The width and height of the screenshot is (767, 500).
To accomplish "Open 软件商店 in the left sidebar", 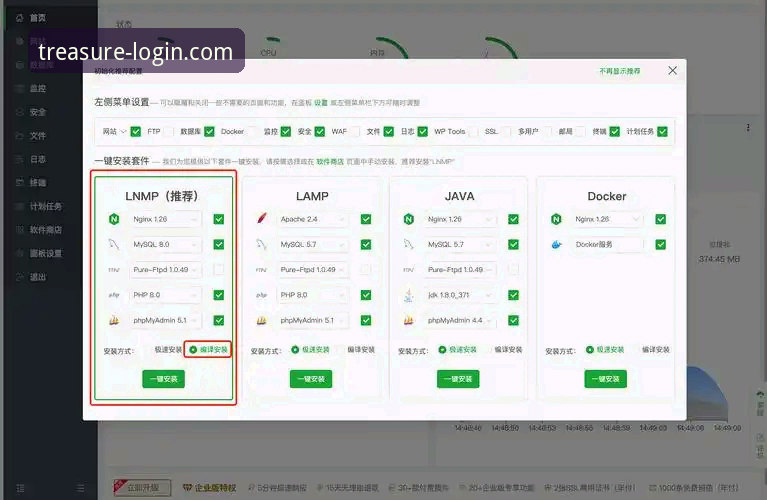I will (45, 230).
